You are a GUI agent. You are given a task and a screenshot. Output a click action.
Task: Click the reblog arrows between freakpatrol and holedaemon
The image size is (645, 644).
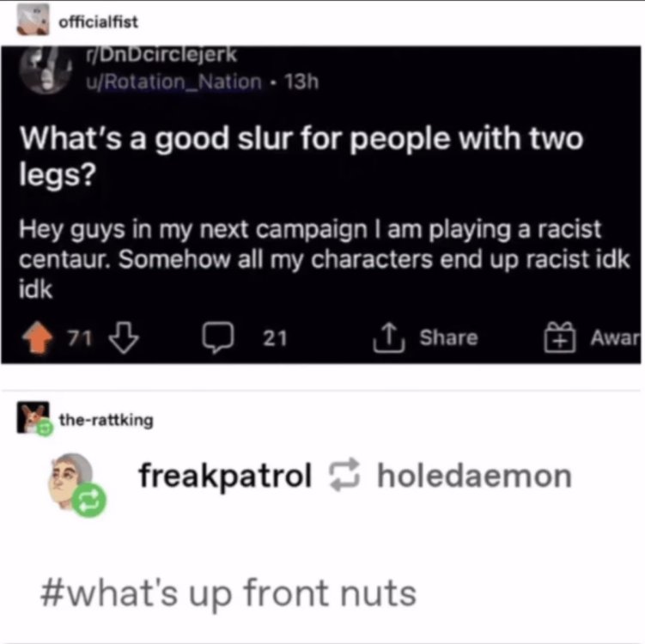tap(344, 475)
